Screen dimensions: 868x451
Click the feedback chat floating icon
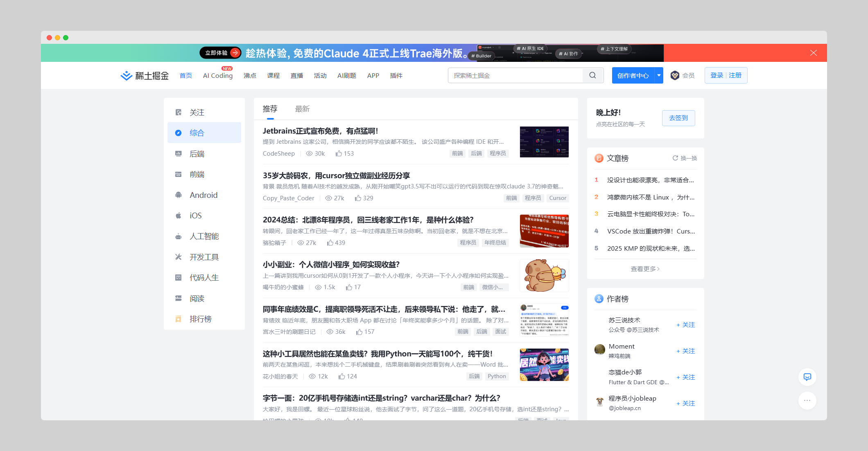click(807, 377)
